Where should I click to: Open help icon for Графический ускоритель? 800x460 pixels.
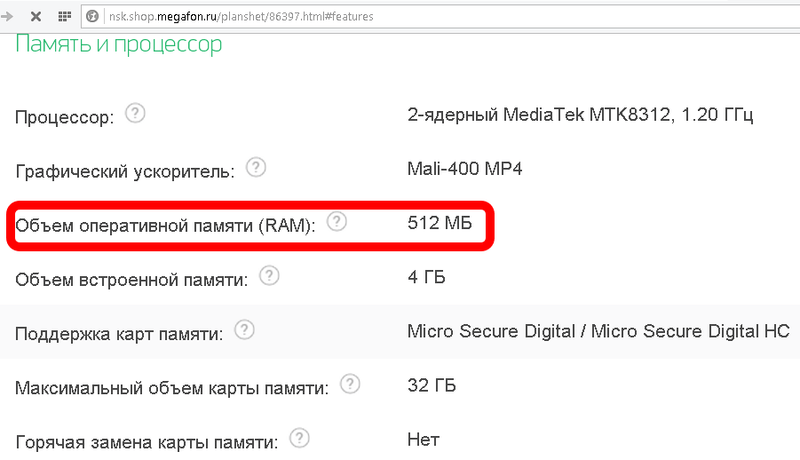[256, 166]
